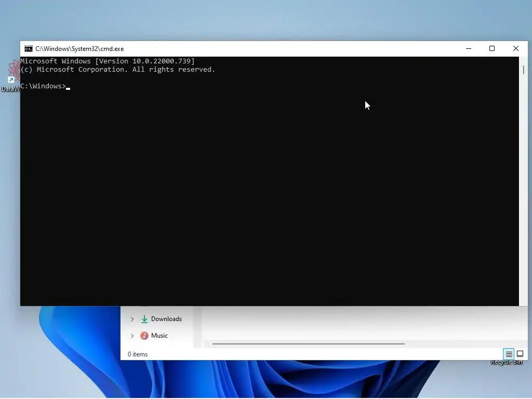Viewport: 532px width, 399px height.
Task: Close the cmd.exe window
Action: (516, 49)
